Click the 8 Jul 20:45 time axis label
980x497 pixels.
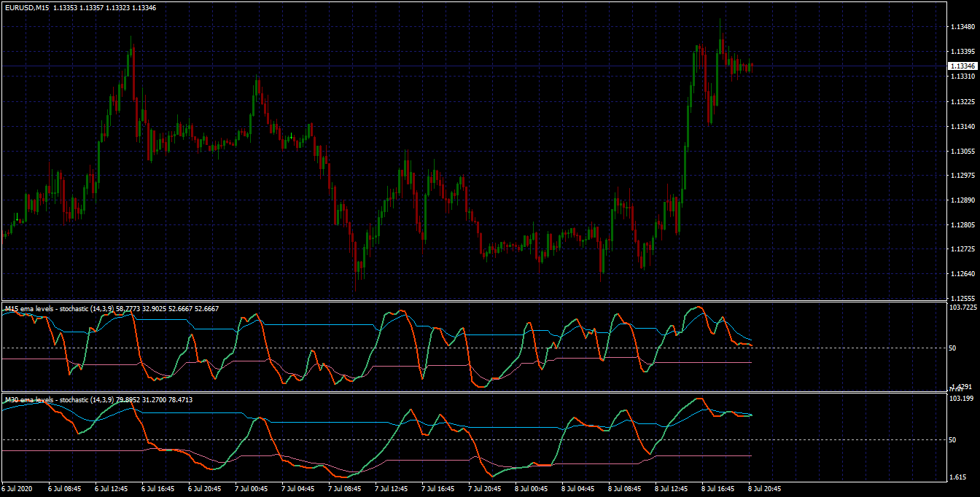766,489
